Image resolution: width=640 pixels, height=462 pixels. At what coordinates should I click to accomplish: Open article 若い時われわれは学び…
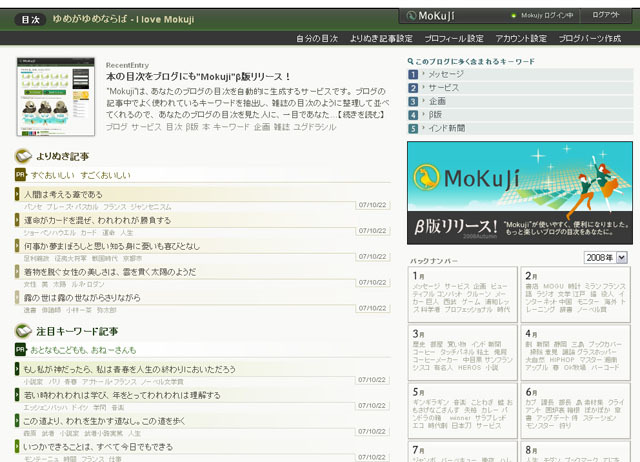tap(122, 395)
